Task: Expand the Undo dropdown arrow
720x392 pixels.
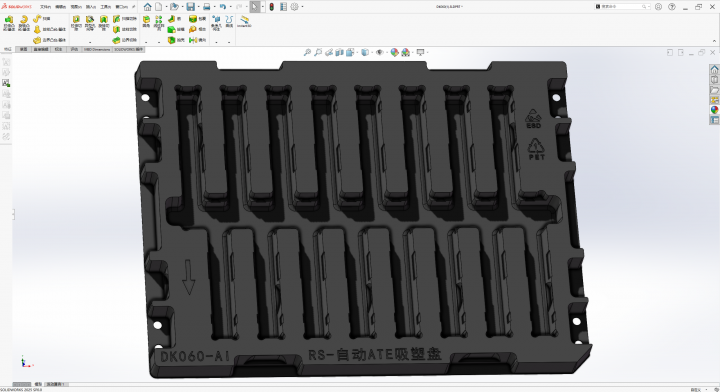Action: 230,7
